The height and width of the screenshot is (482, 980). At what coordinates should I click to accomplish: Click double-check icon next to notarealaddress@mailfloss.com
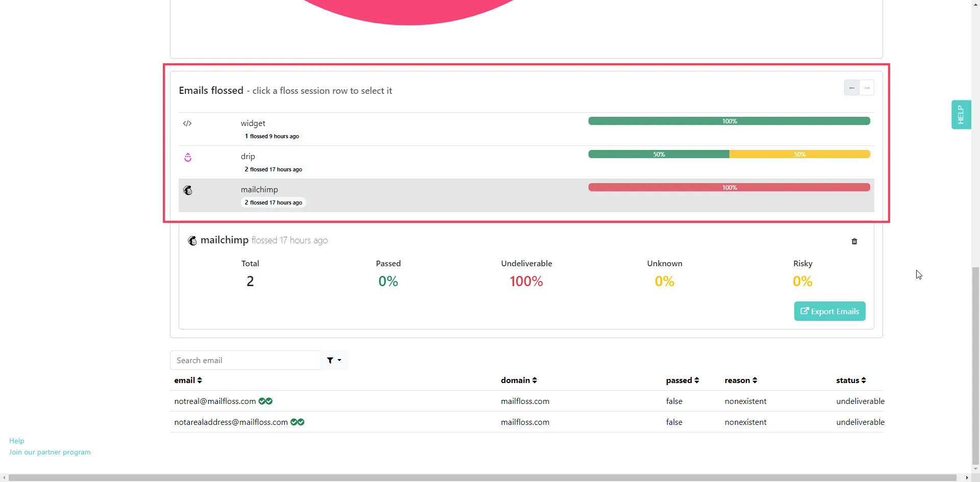point(298,422)
